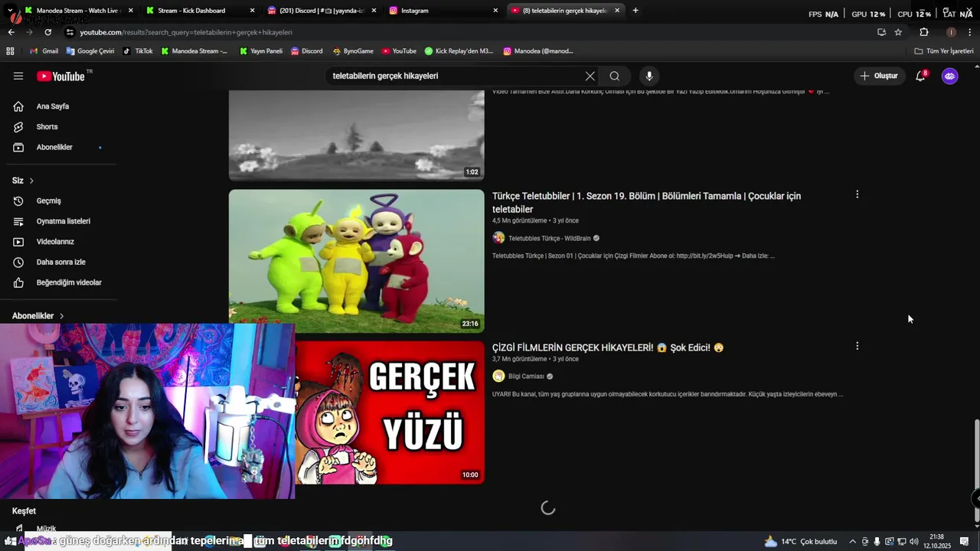The width and height of the screenshot is (980, 551).
Task: Open the browser extensions puzzle icon
Action: [x=924, y=32]
